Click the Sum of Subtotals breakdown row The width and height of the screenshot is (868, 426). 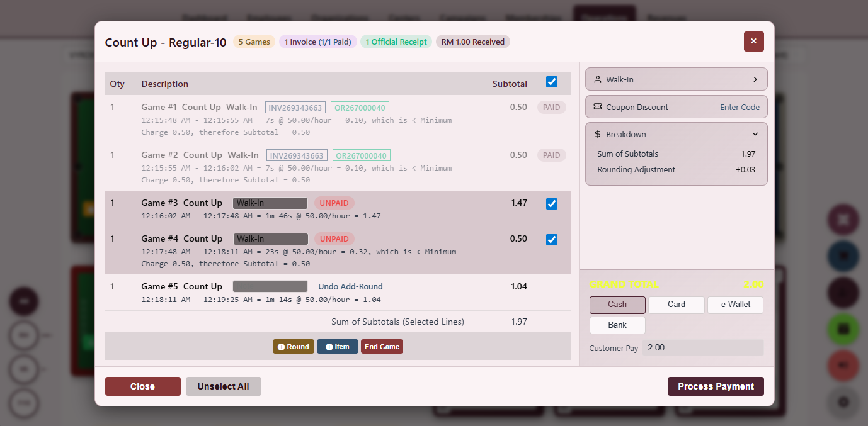pos(677,154)
